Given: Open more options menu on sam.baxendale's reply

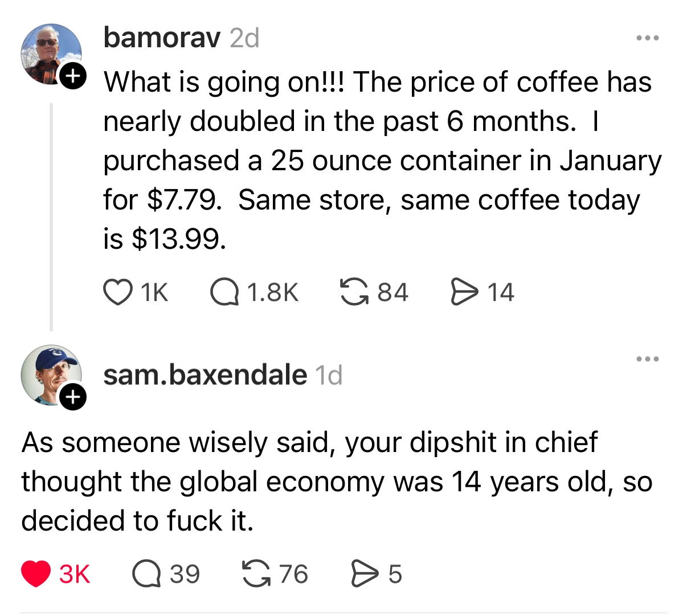Looking at the screenshot, I should click(648, 359).
